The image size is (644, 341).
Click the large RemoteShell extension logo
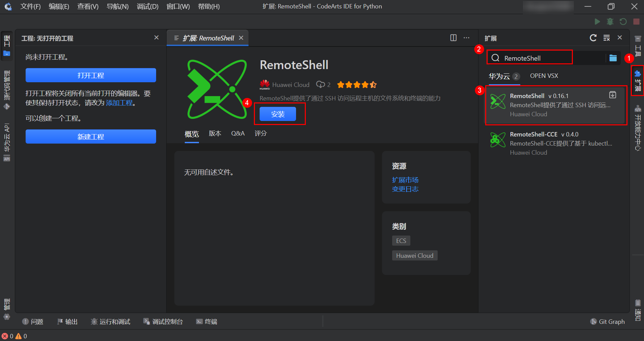coord(217,89)
